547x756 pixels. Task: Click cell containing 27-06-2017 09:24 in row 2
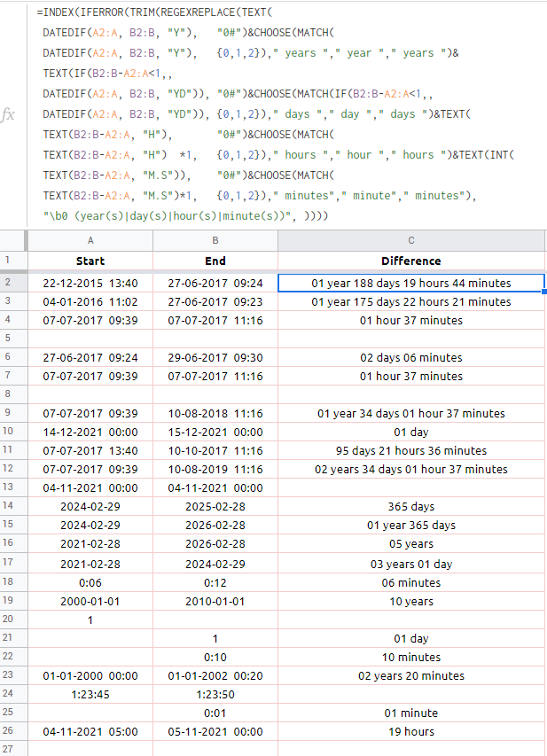[x=215, y=283]
